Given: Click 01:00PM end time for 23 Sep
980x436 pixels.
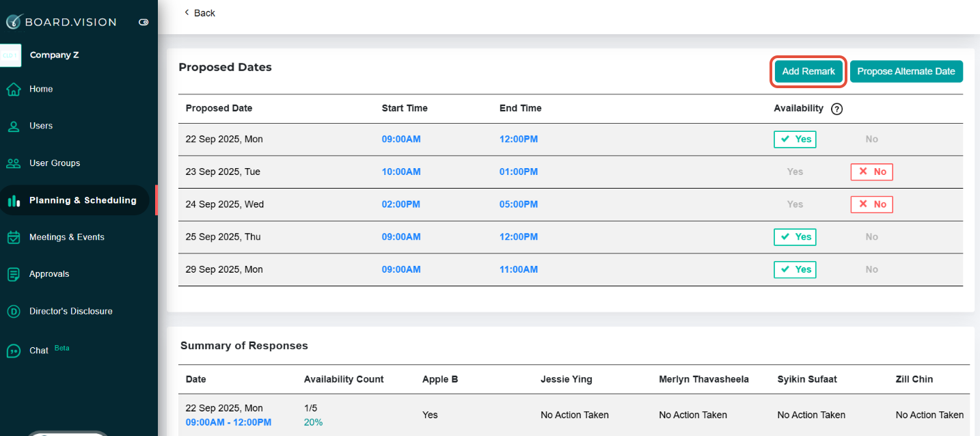Looking at the screenshot, I should click(x=519, y=172).
